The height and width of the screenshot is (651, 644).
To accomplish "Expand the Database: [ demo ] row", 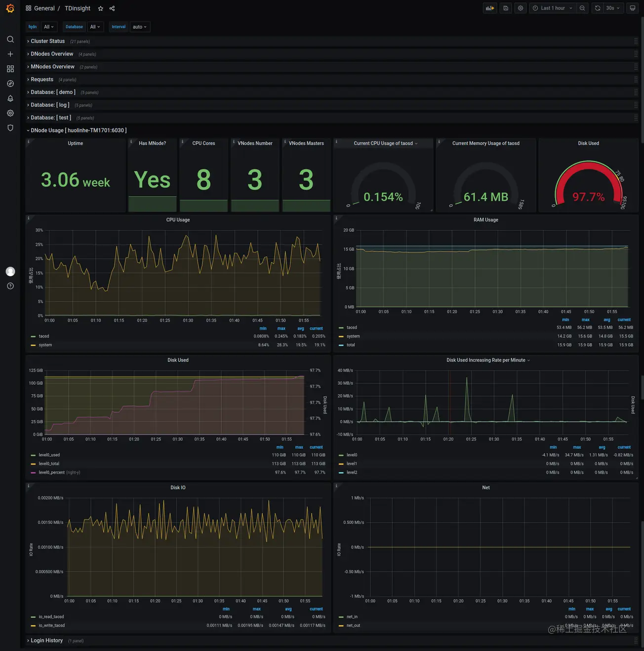I will coord(53,92).
